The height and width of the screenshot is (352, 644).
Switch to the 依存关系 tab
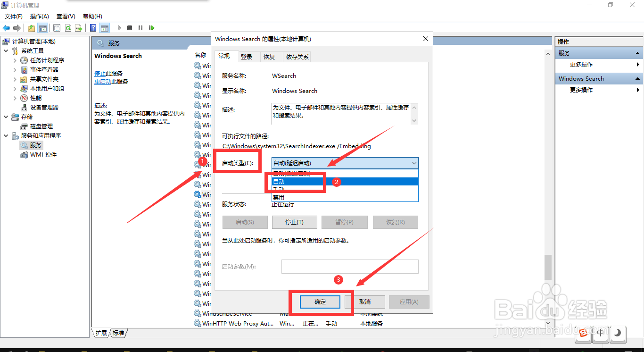point(297,57)
